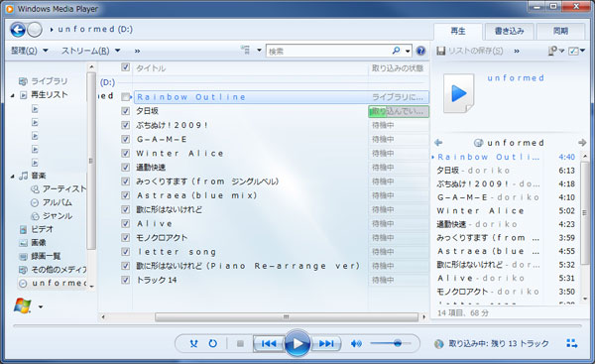Open the ストリーム(R) dropdown menu
Screen dimensions: 595x364
[x=90, y=51]
